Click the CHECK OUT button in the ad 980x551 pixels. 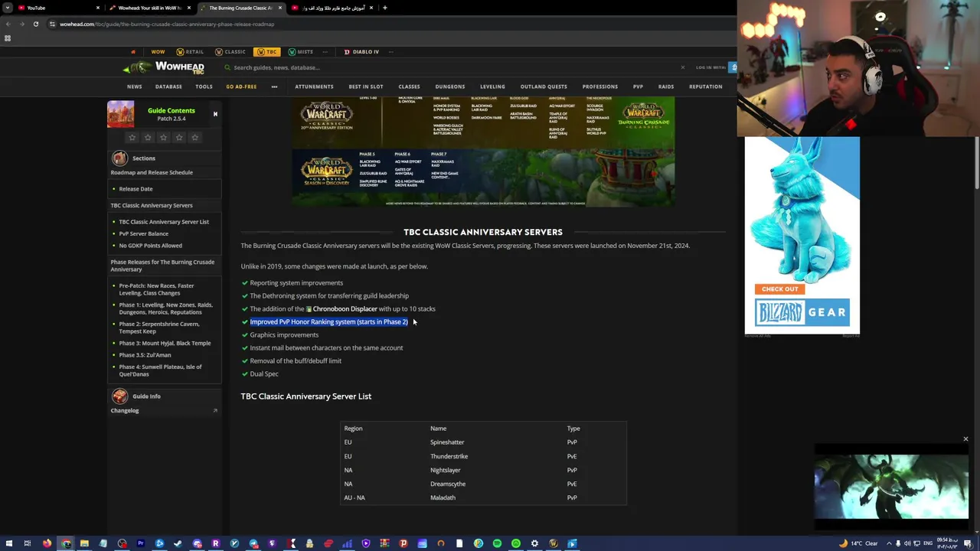(x=779, y=289)
